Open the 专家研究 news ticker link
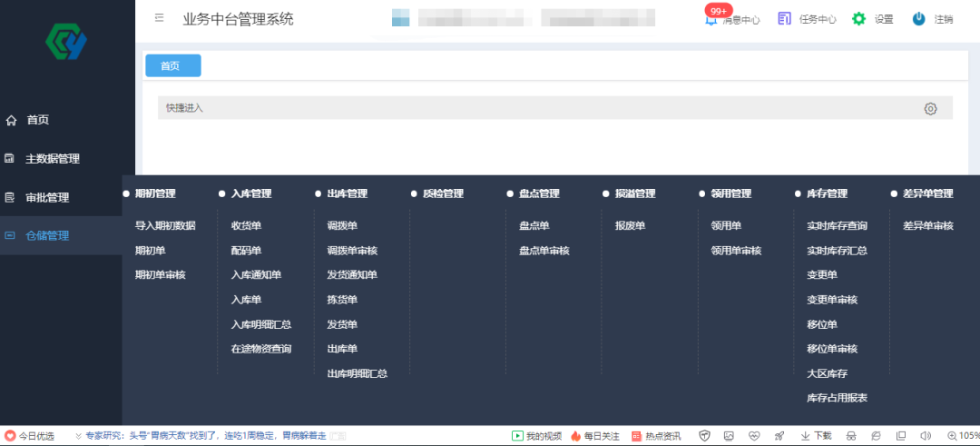The image size is (980, 446). coord(206,436)
